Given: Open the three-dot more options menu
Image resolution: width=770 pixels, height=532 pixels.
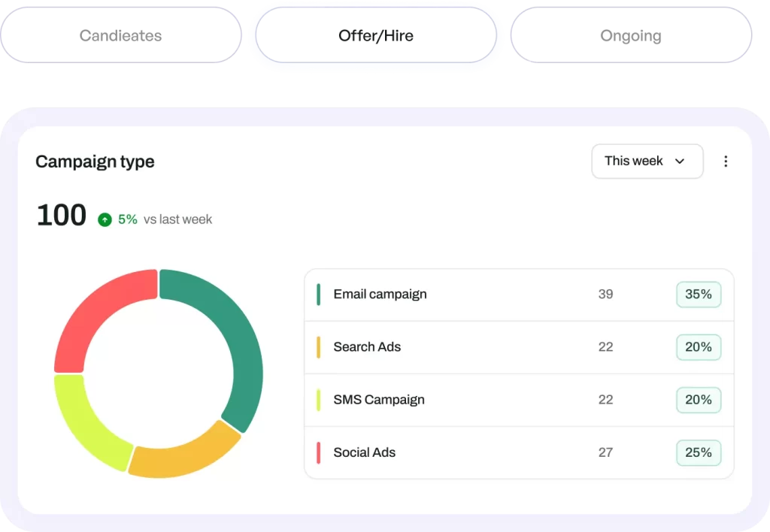Looking at the screenshot, I should coord(726,162).
